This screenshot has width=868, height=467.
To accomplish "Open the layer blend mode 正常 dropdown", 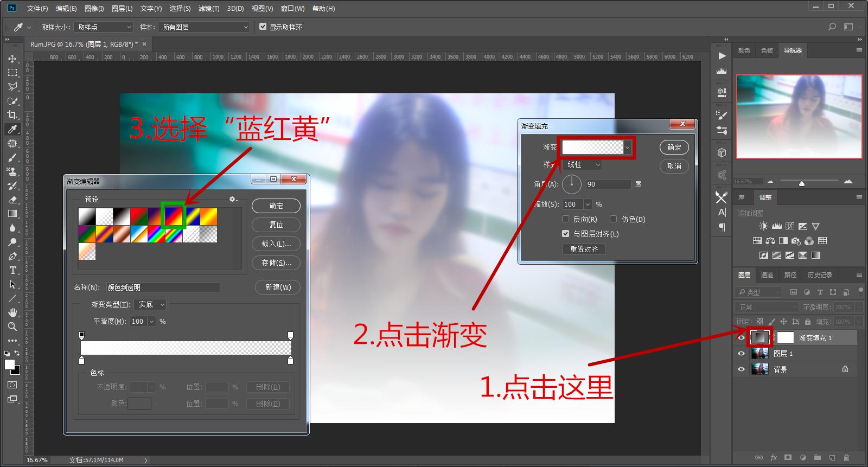I will coord(767,307).
